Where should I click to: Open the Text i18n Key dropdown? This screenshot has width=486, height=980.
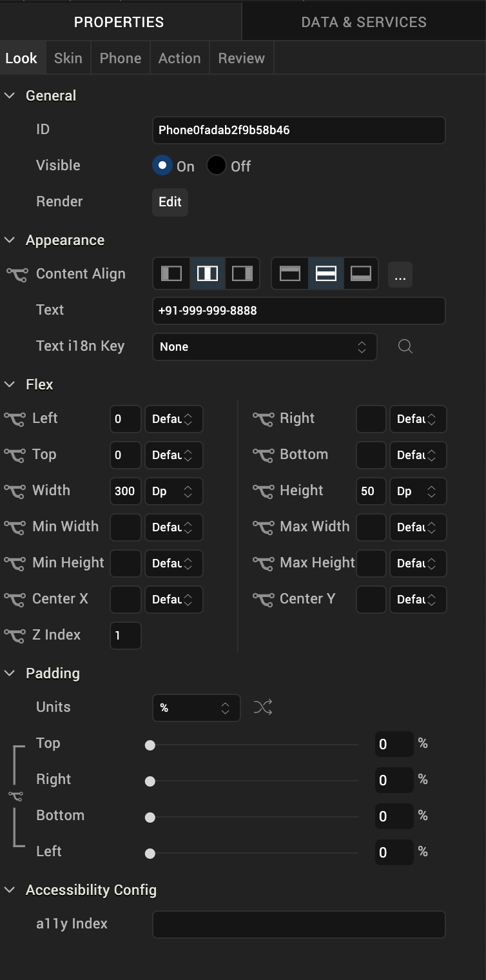click(x=264, y=347)
